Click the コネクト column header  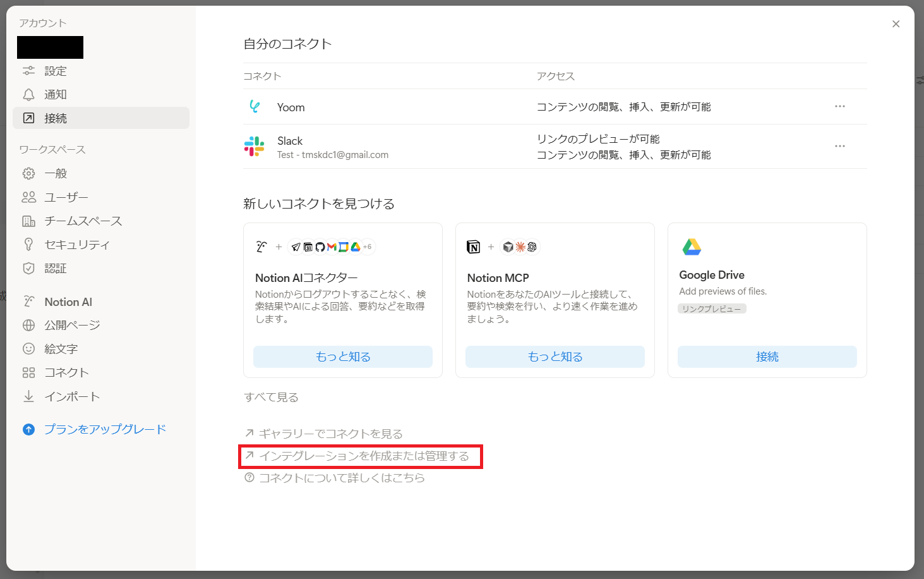(262, 76)
